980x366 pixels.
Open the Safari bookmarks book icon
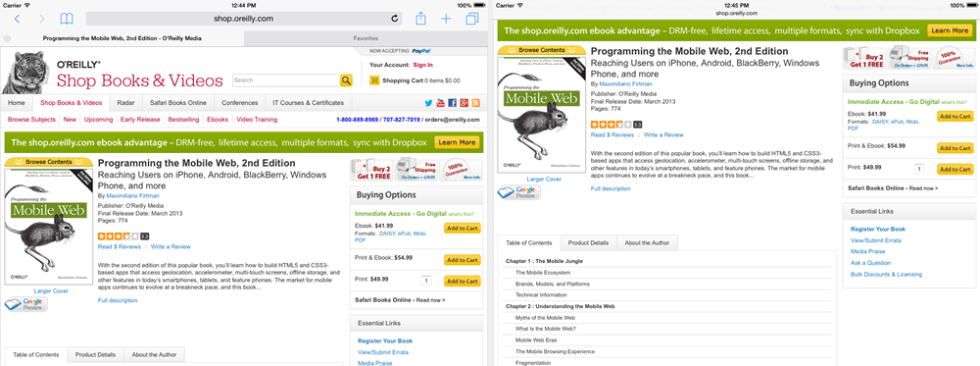[x=67, y=19]
